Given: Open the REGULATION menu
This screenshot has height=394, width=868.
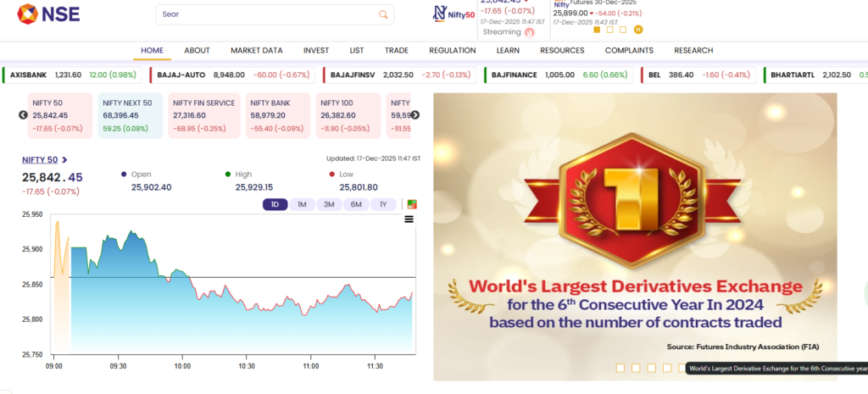Looking at the screenshot, I should pos(453,50).
